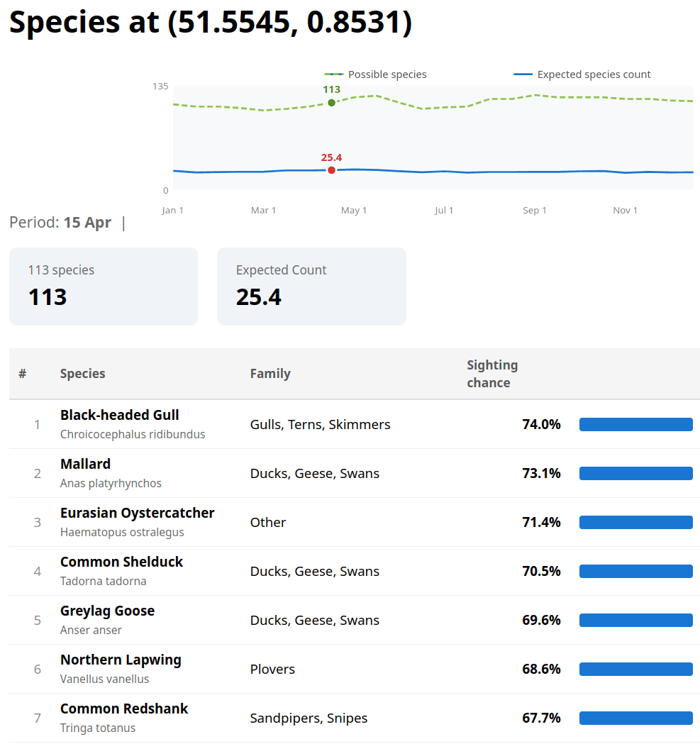Viewport: 700px width, 744px height.
Task: Click the 67.7% bar for Common Redshank
Action: click(635, 718)
